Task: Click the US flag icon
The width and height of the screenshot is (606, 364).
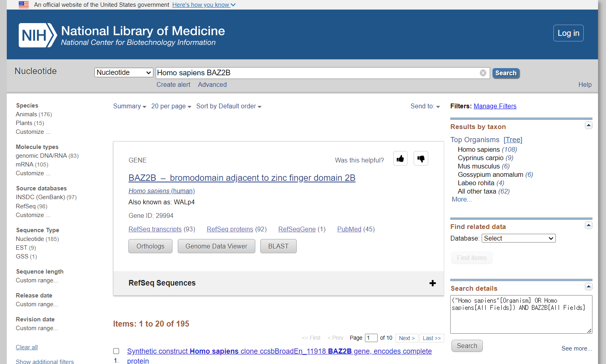Action: coord(24,5)
